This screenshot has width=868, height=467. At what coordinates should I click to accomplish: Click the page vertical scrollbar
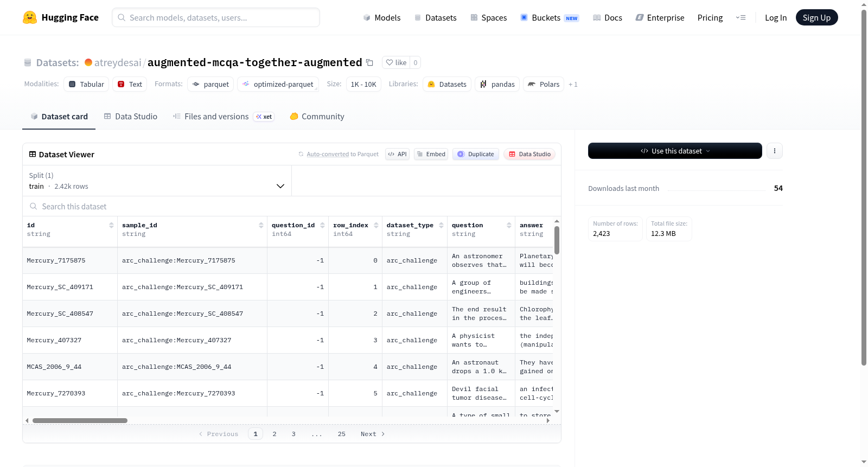864,188
